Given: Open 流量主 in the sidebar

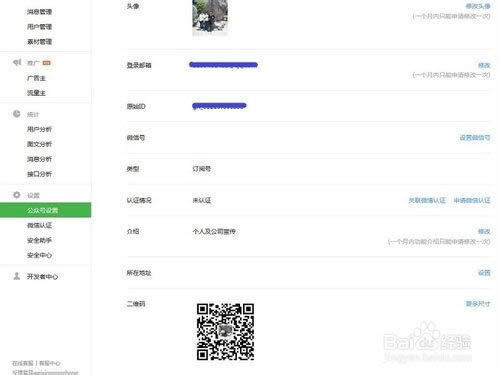Looking at the screenshot, I should click(x=36, y=93).
